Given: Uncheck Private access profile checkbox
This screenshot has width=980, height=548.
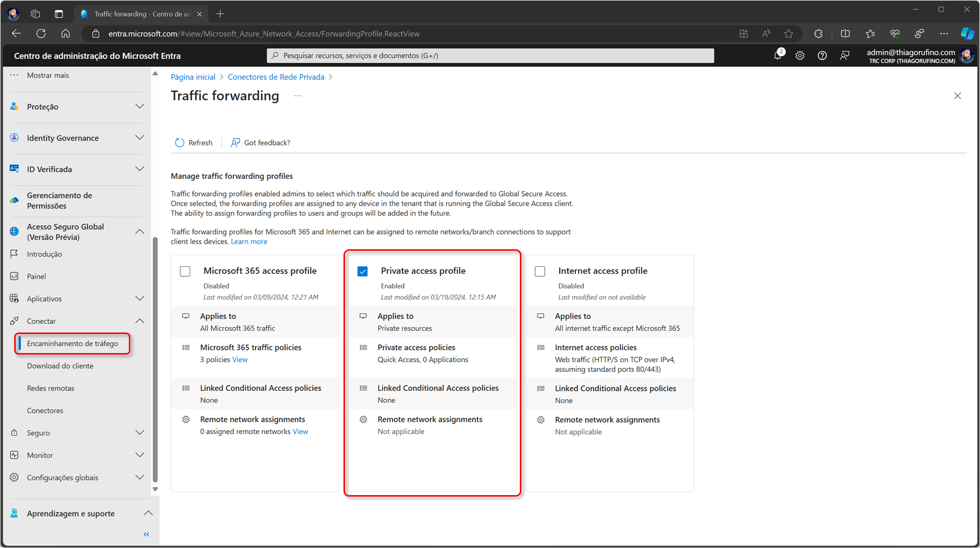Looking at the screenshot, I should coord(363,271).
